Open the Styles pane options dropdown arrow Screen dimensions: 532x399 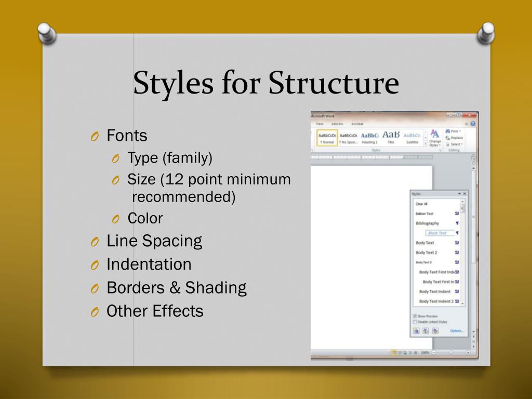[x=459, y=194]
